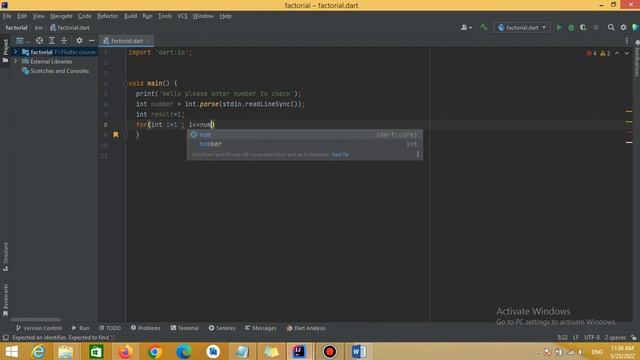640x360 pixels.
Task: Open IDE settings gear in main toolbar
Action: [x=623, y=28]
